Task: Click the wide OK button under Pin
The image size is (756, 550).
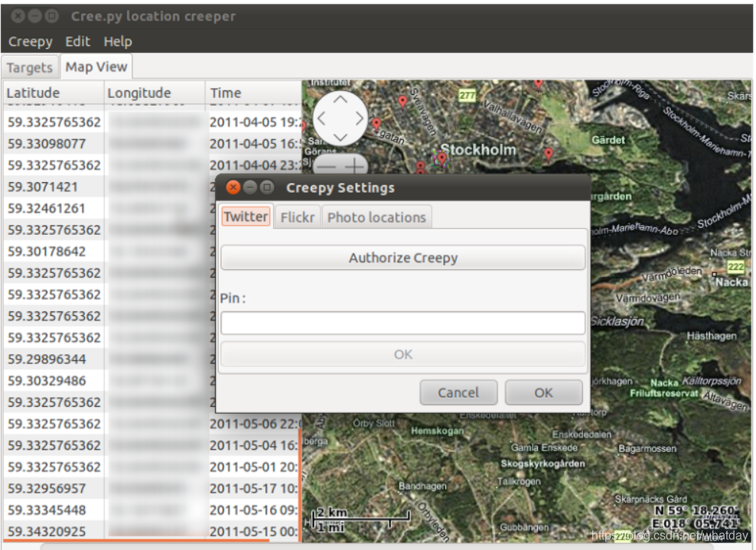Action: pyautogui.click(x=403, y=354)
